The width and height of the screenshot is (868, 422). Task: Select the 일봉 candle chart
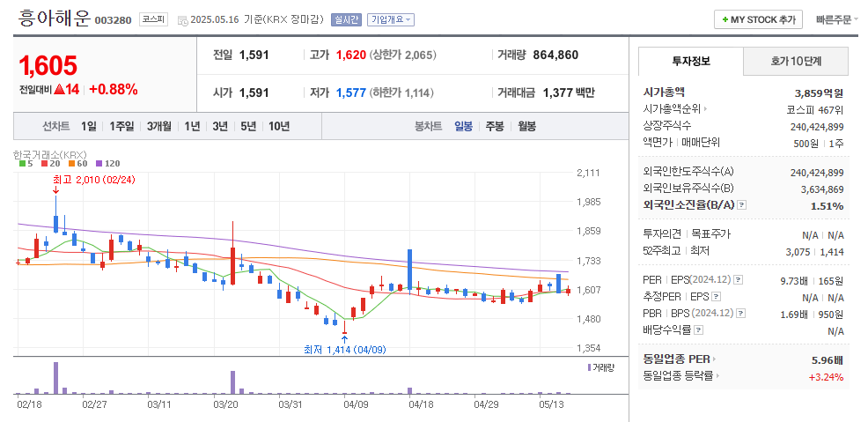point(463,126)
